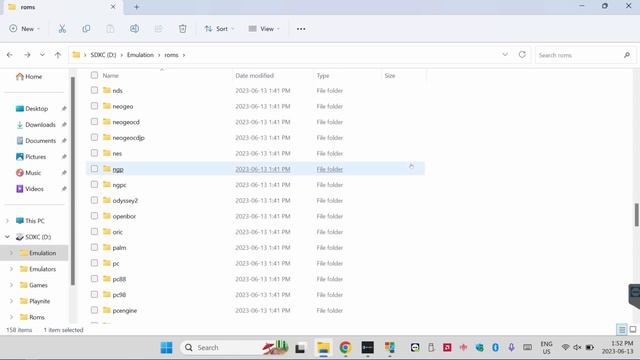The height and width of the screenshot is (360, 640).
Task: Check the box for neogeocd folder
Action: [x=94, y=122]
